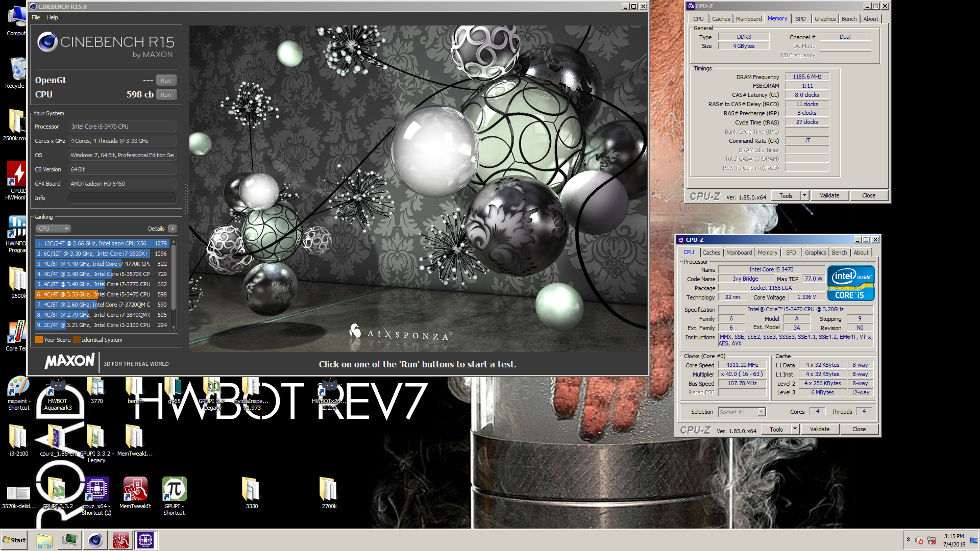Run the OpenGL benchmark
Viewport: 980px width, 551px height.
point(166,81)
